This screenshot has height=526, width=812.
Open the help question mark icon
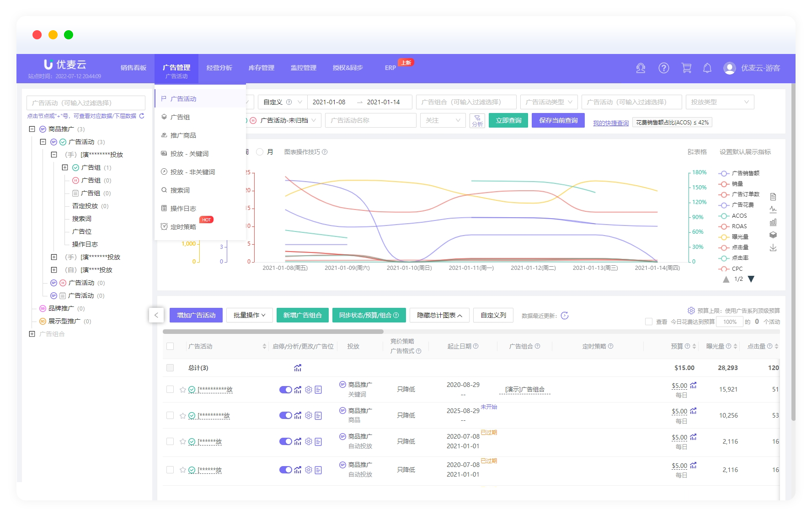coord(663,68)
